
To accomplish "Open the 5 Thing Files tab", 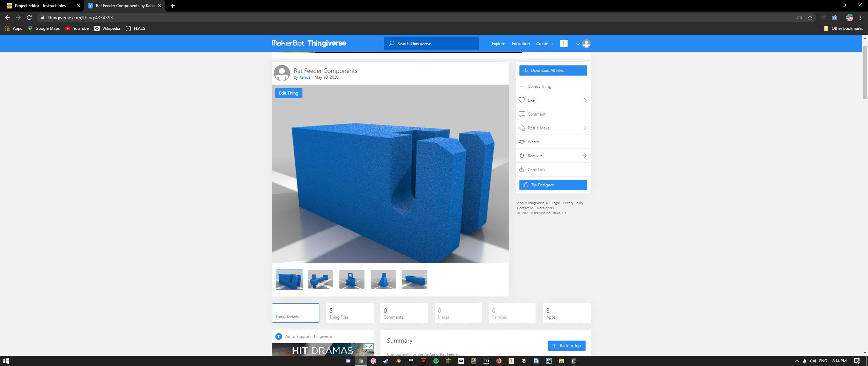I will point(350,313).
